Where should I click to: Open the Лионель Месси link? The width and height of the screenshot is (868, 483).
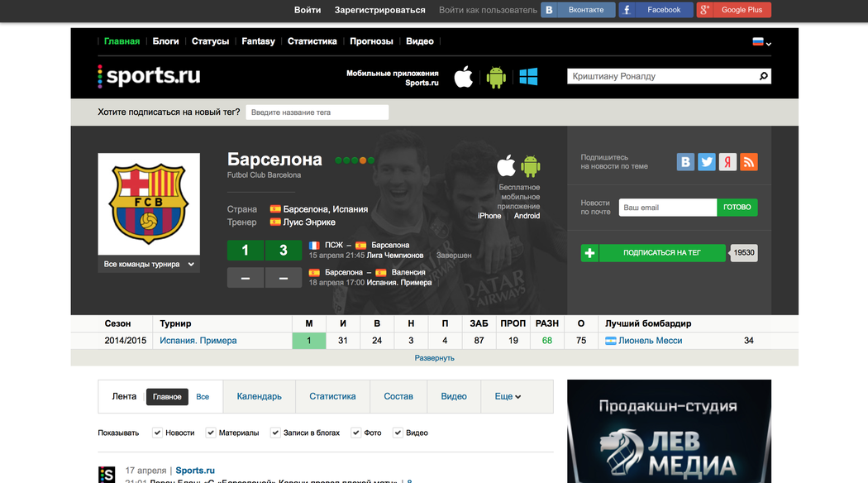(x=650, y=341)
